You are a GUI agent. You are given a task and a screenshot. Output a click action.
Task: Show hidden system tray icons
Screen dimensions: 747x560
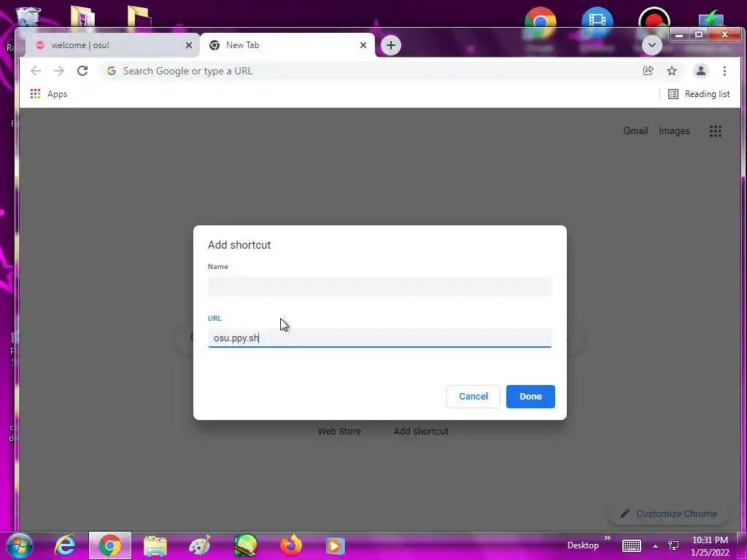click(x=655, y=546)
